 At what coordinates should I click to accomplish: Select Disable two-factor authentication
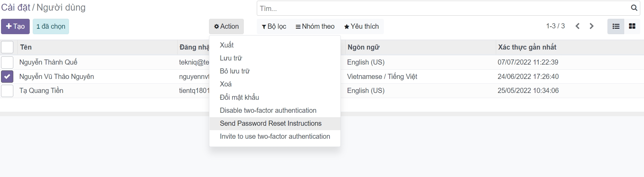point(268,110)
